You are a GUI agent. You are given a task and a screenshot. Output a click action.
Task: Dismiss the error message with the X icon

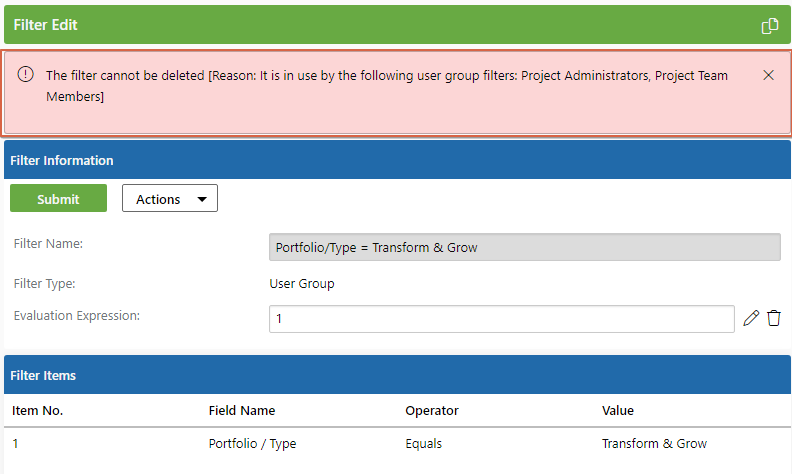point(768,75)
